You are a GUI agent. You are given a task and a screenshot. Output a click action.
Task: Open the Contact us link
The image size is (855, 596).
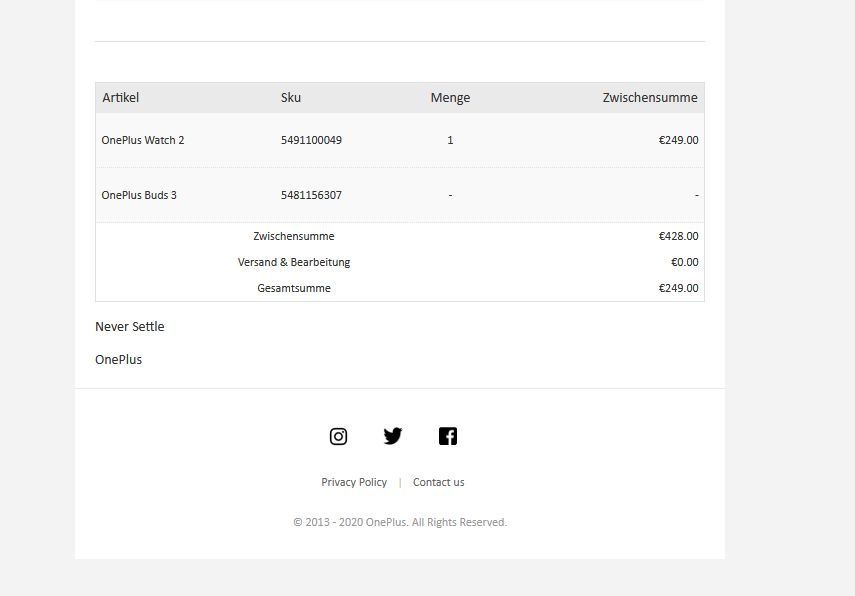[x=438, y=482]
